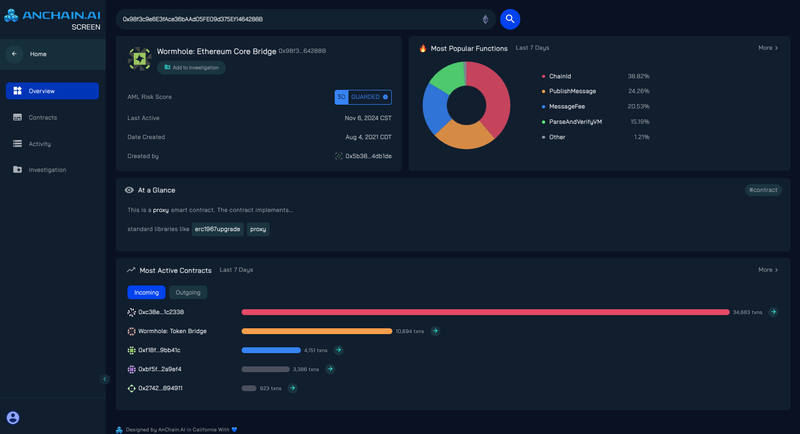Click the orange 10,694 txns bar
This screenshot has width=800, height=434.
[x=317, y=331]
